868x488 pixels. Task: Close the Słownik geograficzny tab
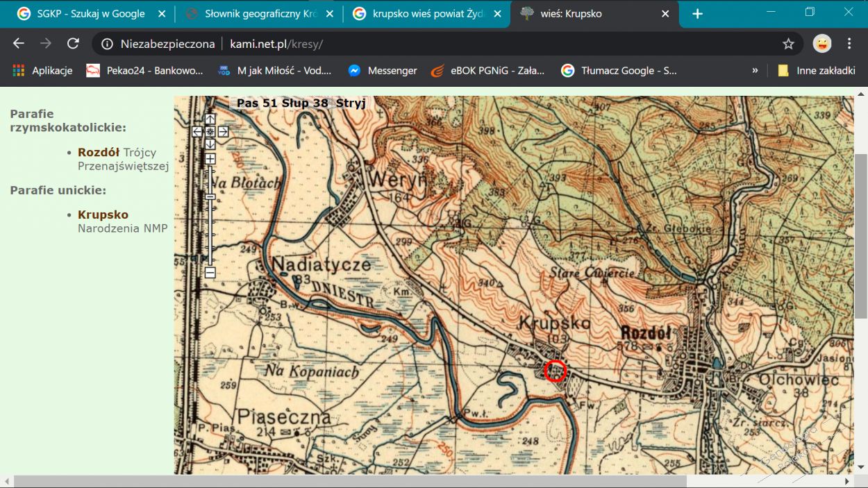pos(329,14)
